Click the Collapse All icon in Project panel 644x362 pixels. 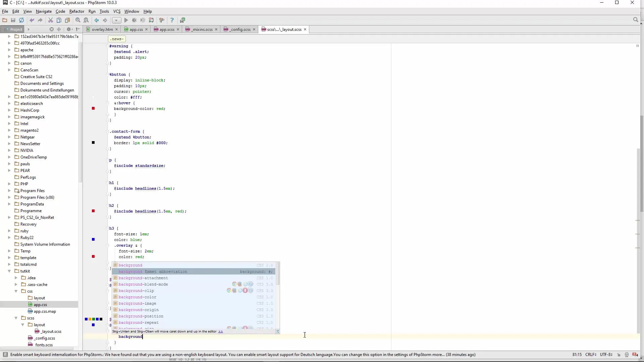point(59,29)
